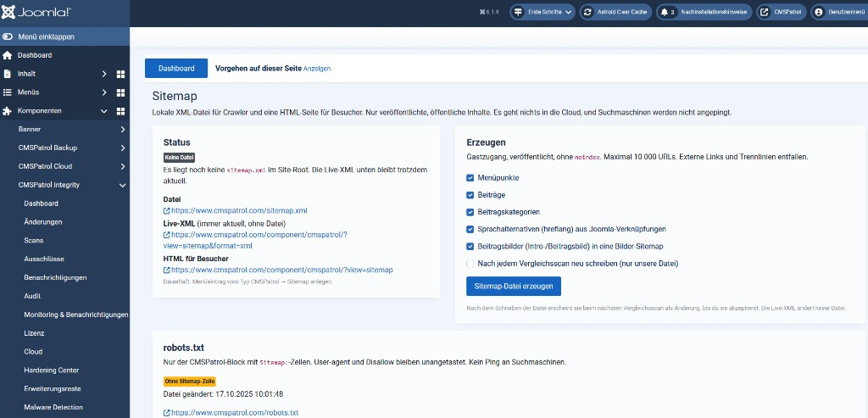
Task: Open the Ausschlüsse menu item
Action: coord(44,259)
